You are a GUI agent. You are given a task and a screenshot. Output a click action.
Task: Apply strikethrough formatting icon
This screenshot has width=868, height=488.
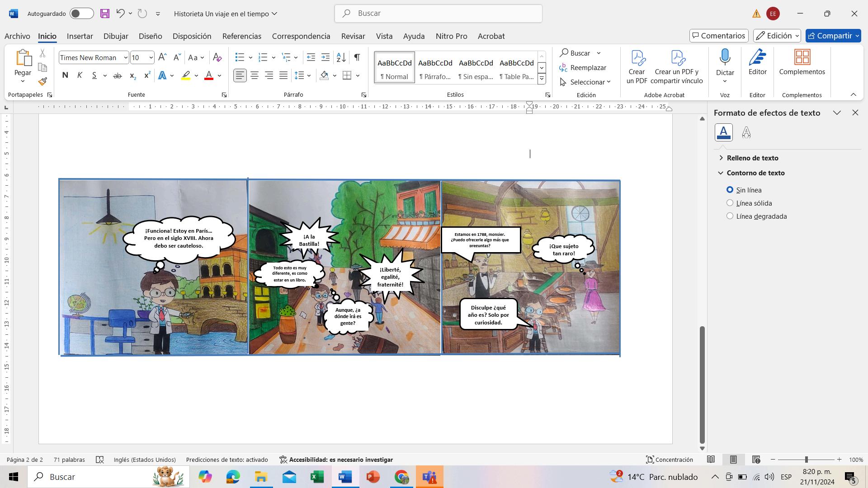[117, 75]
